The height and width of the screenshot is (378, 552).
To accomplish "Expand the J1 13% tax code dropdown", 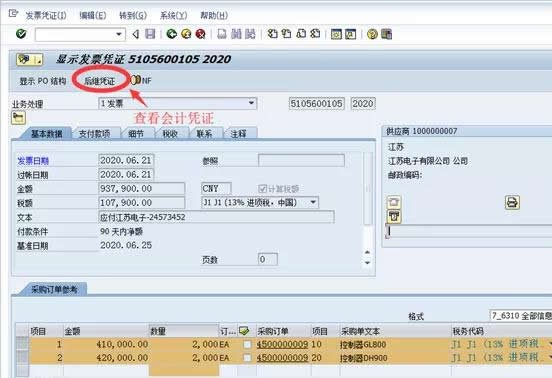I will 313,202.
